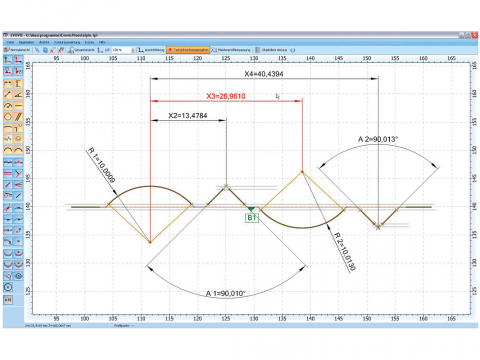480x360 pixels.
Task: Toggle the Normalansicht view button
Action: pos(17,50)
